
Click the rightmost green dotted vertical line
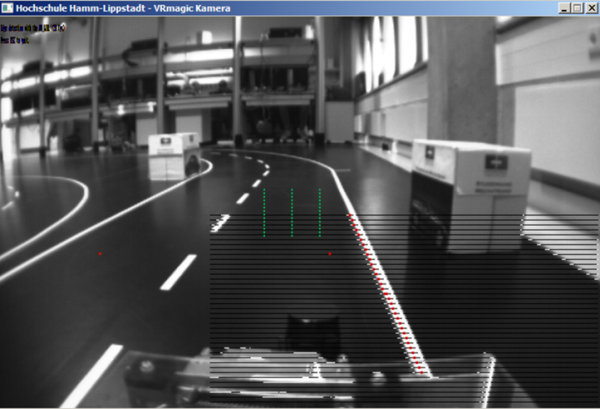click(x=320, y=212)
